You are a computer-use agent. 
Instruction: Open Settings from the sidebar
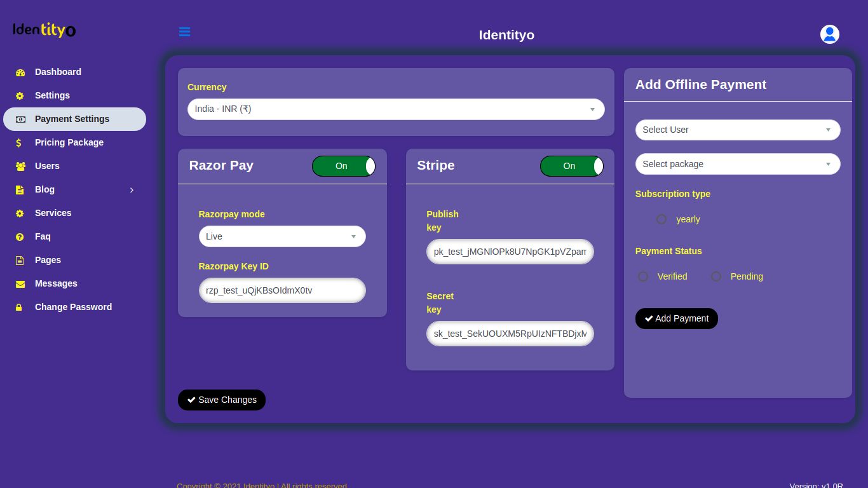coord(75,96)
